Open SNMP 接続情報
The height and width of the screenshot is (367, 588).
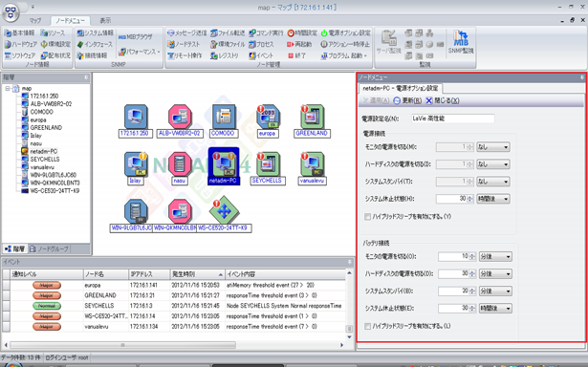click(92, 55)
